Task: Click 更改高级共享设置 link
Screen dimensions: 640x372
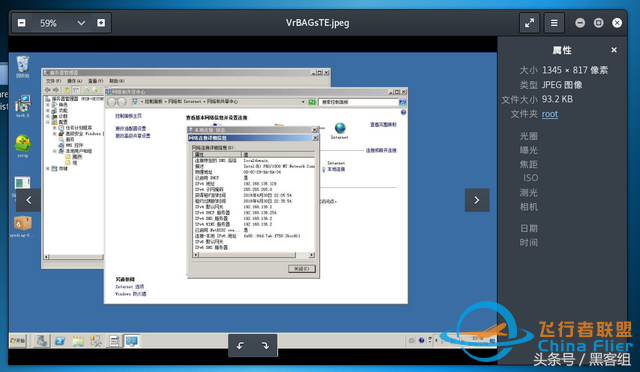Action: point(133,136)
